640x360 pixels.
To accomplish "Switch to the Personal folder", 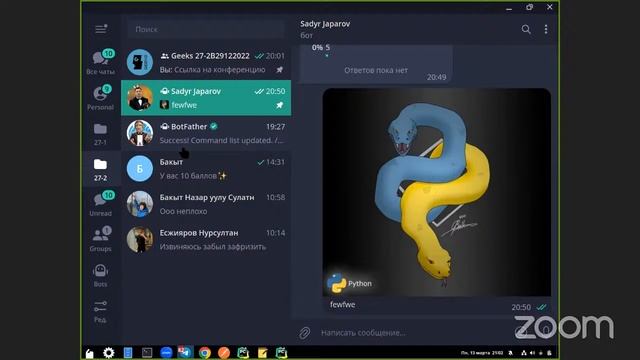I will pos(100,98).
